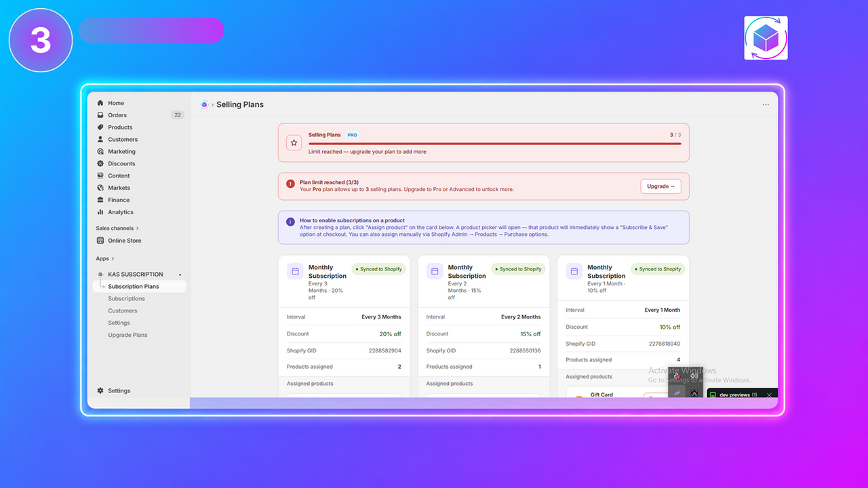The width and height of the screenshot is (868, 488).
Task: Click the 15% off discount value
Action: (x=530, y=334)
